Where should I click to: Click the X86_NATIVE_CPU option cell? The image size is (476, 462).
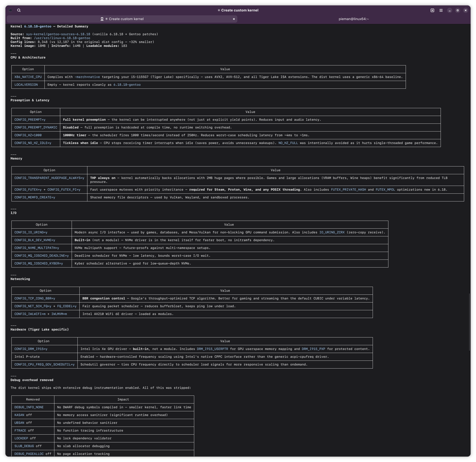28,77
